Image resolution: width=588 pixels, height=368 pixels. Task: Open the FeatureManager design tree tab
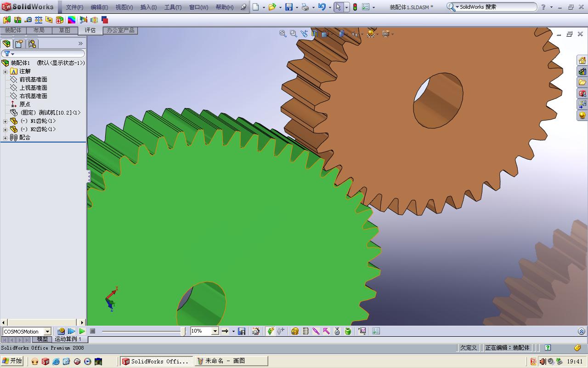[6, 44]
